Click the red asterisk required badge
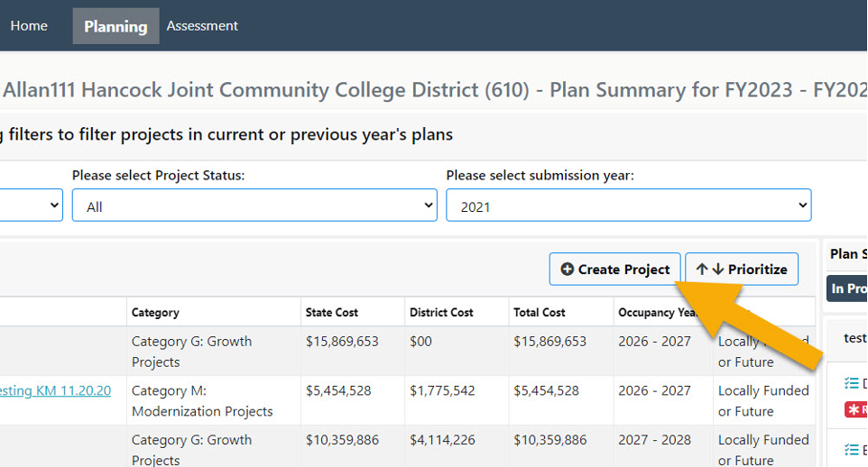Viewport: 868px width, 467px height. [856, 410]
